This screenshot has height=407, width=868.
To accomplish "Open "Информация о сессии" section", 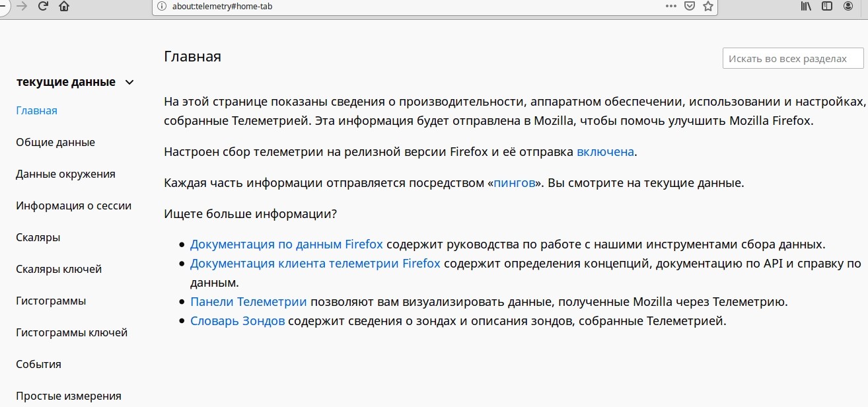I will pyautogui.click(x=73, y=205).
